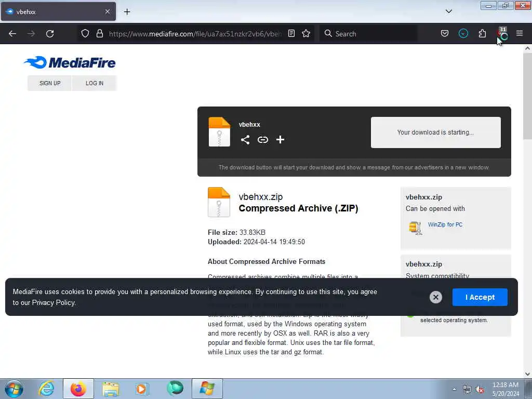
Task: Open Windows Media Player from taskbar
Action: [x=142, y=389]
